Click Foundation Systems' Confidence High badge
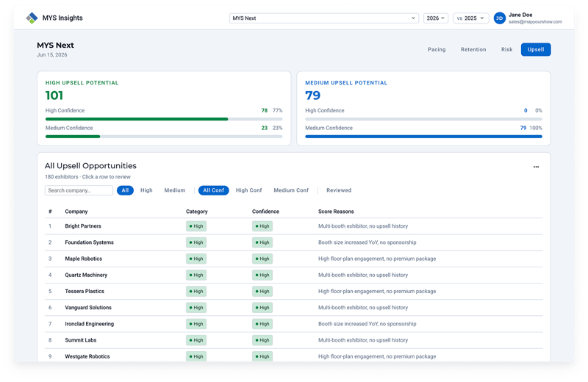588x382 pixels. [262, 242]
